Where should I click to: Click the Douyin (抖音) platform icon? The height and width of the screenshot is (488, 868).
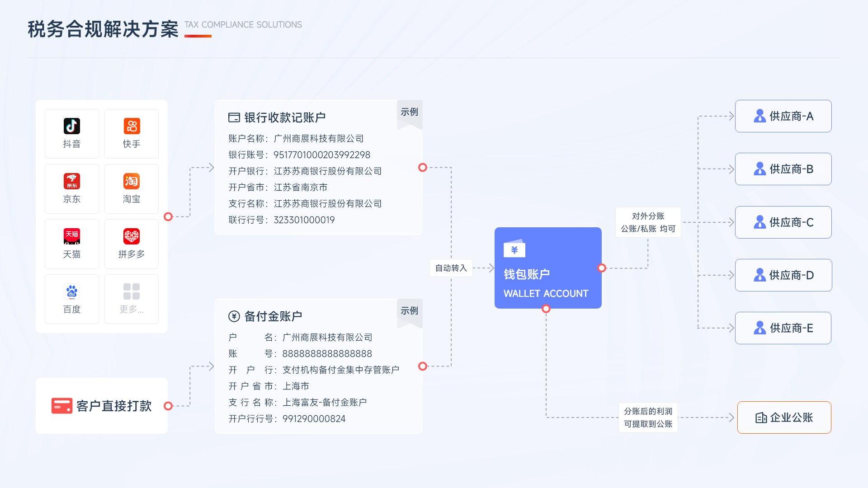click(71, 126)
